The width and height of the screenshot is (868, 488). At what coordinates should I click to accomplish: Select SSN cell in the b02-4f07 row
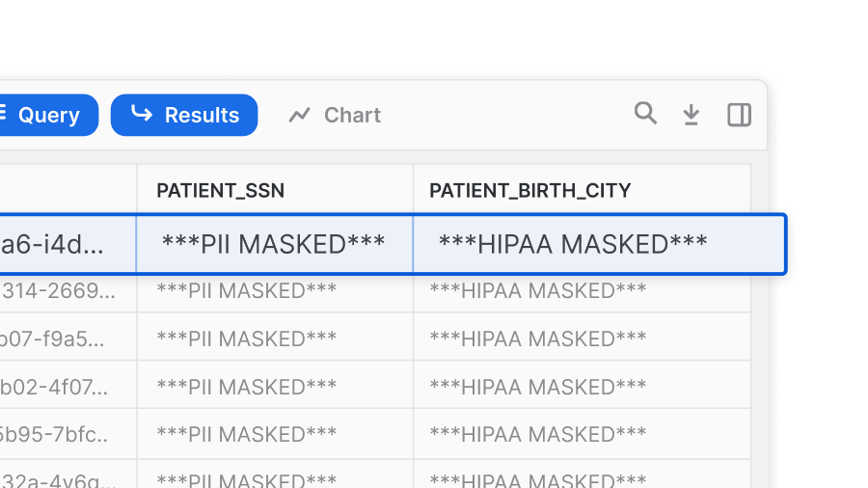tap(247, 387)
